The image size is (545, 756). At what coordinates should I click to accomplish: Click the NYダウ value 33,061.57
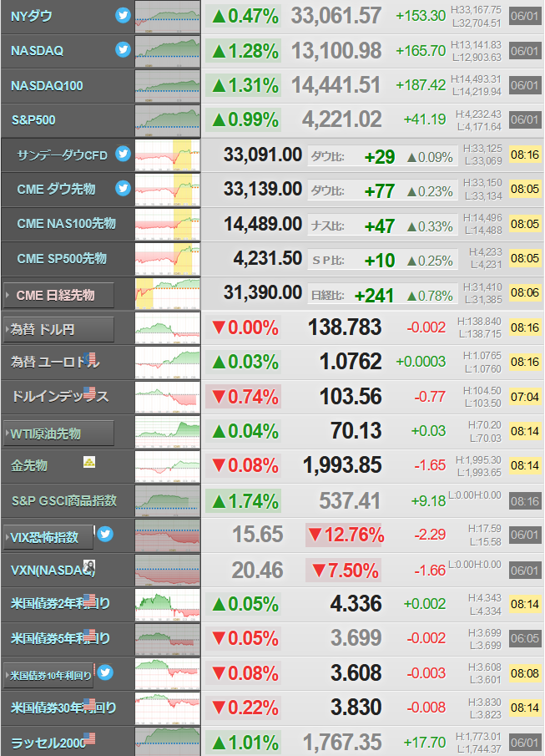click(336, 17)
